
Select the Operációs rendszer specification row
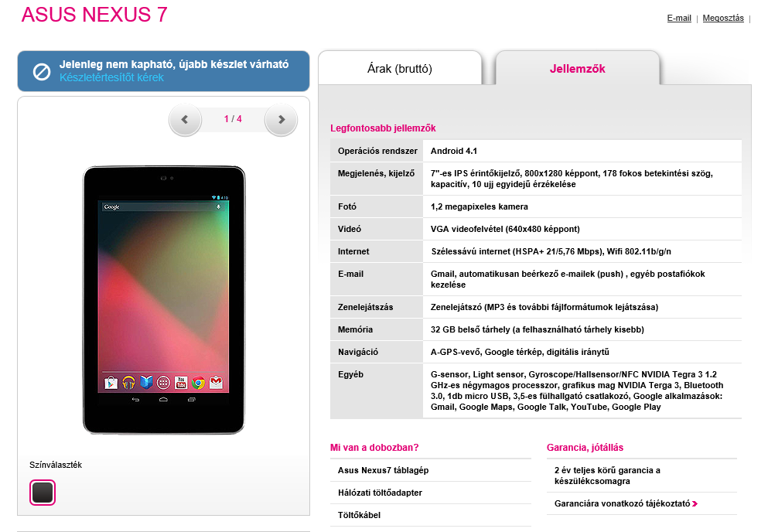536,151
